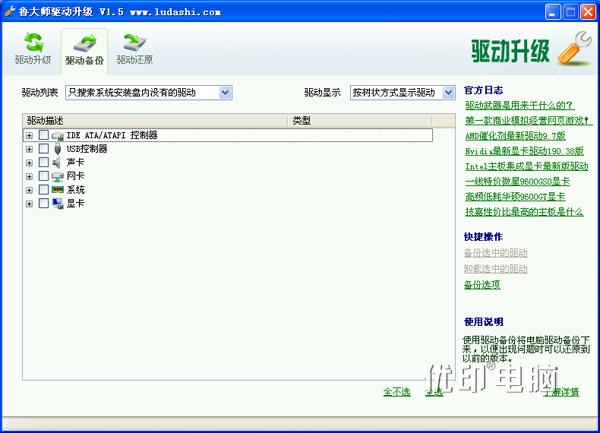Open 备份选项 settings link
600x433 pixels.
pyautogui.click(x=482, y=285)
